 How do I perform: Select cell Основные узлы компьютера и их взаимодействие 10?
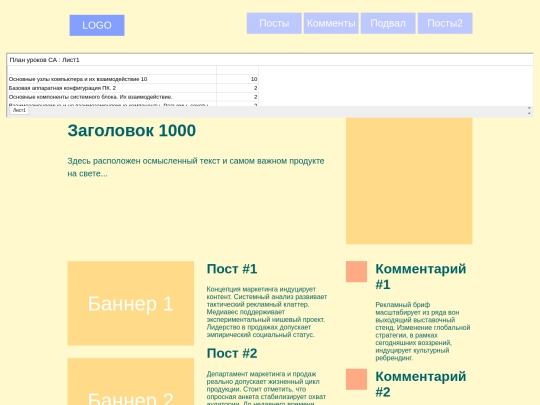[x=112, y=79]
